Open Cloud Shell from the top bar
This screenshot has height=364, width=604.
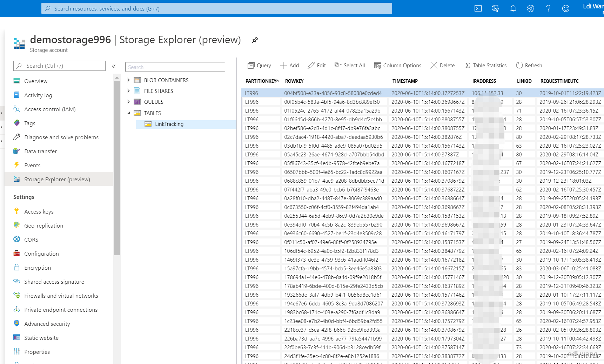click(x=478, y=8)
